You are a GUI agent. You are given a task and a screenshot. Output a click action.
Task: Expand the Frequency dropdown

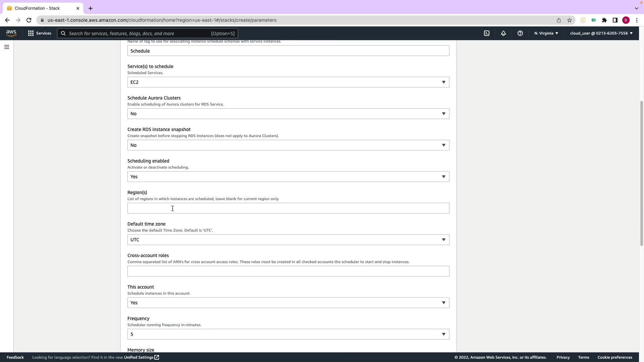(x=288, y=334)
